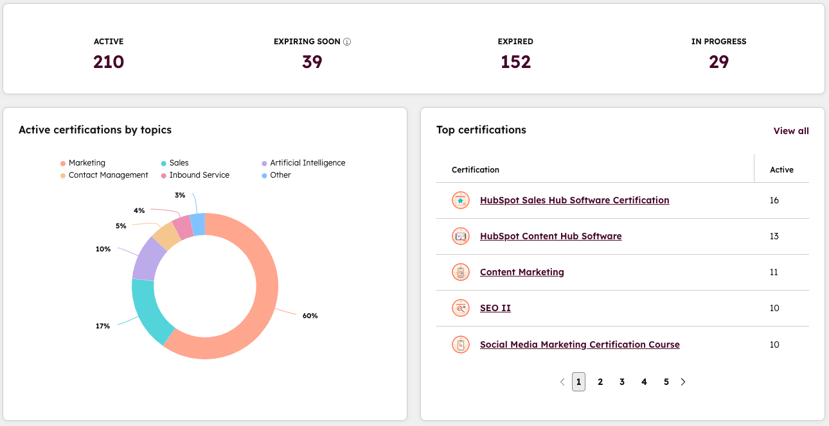Click the Active column header
This screenshot has height=426, width=829.
(x=781, y=170)
